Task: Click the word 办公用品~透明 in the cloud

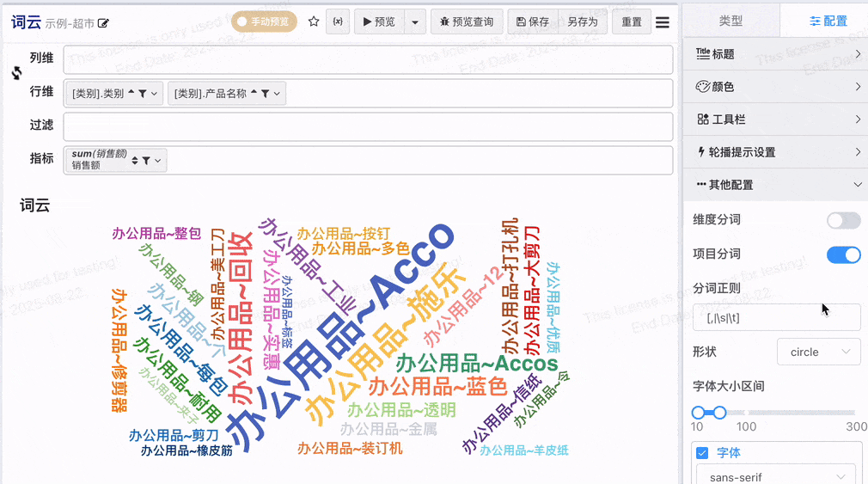Action: 401,410
